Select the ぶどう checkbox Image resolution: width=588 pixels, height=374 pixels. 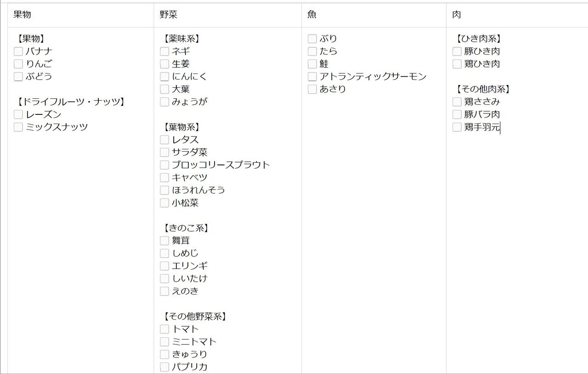[18, 77]
